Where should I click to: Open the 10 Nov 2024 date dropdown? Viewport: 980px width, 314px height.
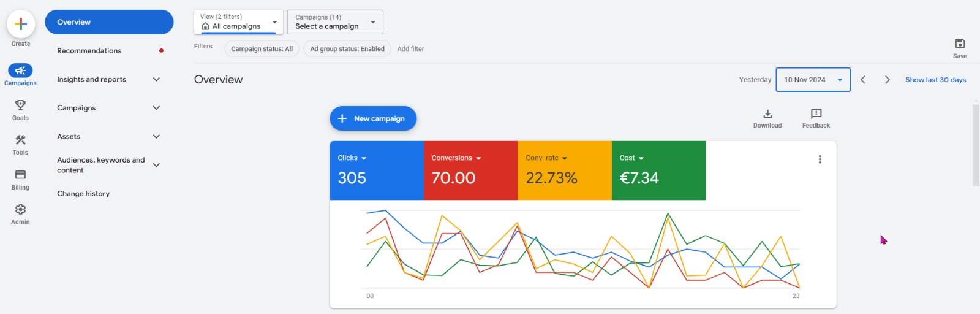coord(813,80)
